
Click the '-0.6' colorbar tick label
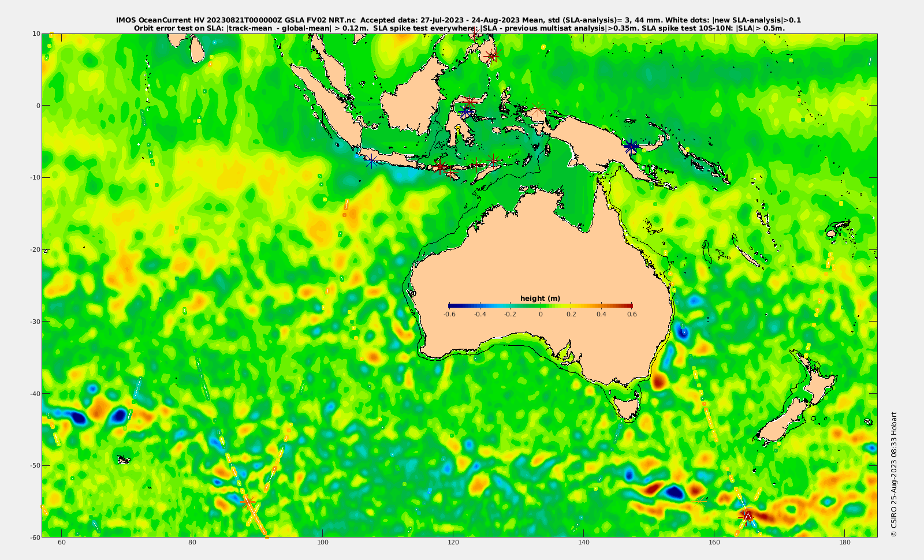click(449, 314)
